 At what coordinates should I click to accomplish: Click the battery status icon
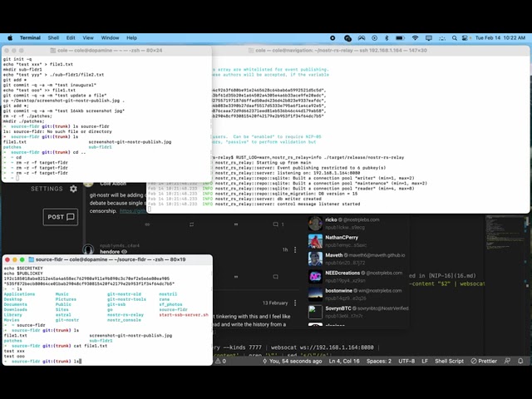(x=400, y=38)
